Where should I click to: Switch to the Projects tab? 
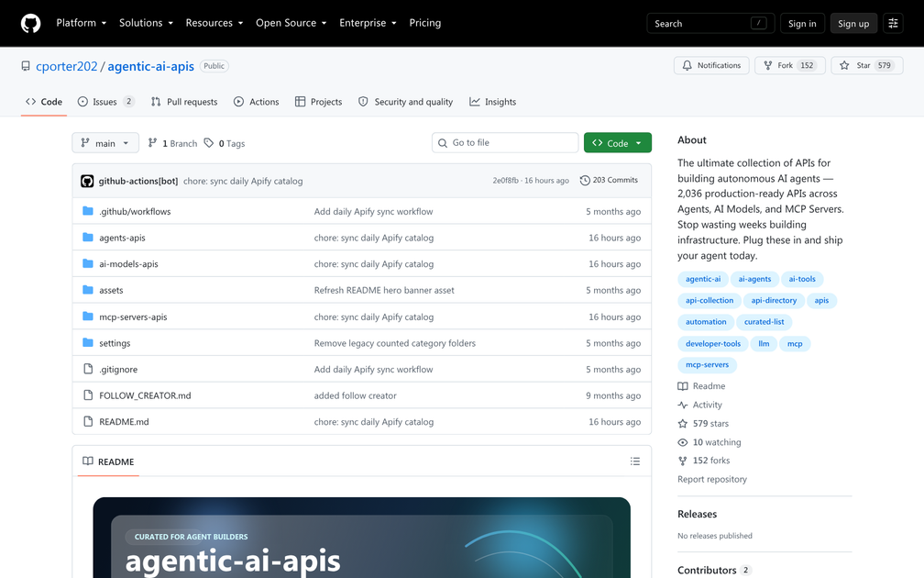(318, 102)
